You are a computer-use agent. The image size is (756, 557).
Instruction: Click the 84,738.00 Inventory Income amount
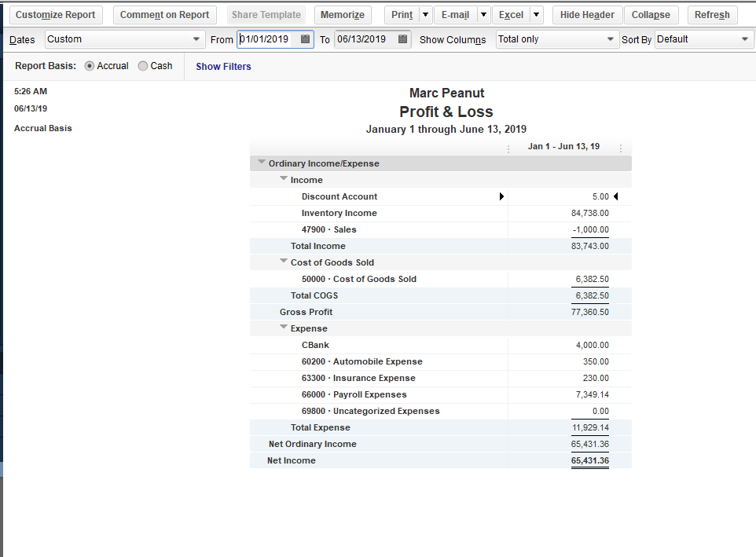(x=589, y=213)
